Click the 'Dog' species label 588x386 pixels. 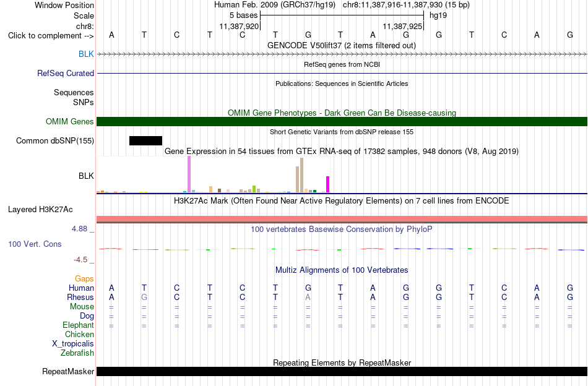pyautogui.click(x=87, y=316)
